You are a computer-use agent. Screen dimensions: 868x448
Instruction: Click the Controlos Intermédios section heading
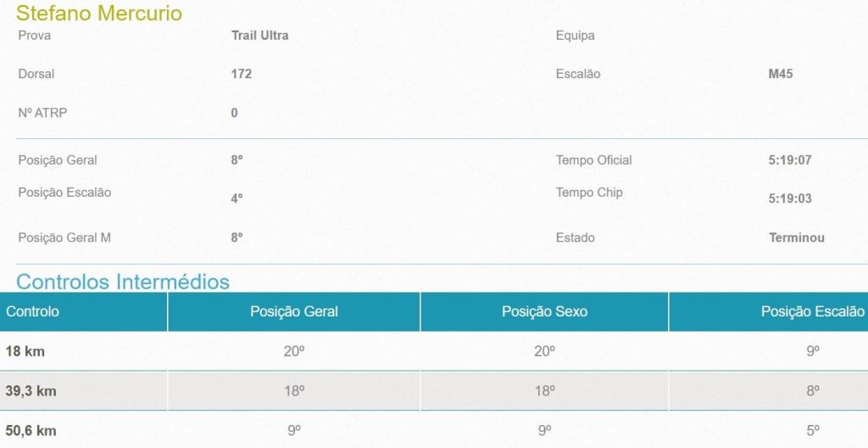tap(123, 282)
